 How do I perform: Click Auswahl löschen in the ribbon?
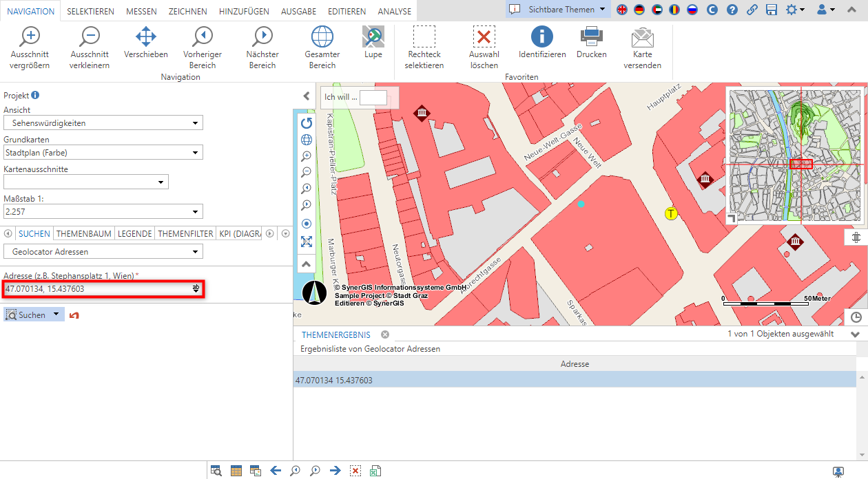click(x=484, y=48)
